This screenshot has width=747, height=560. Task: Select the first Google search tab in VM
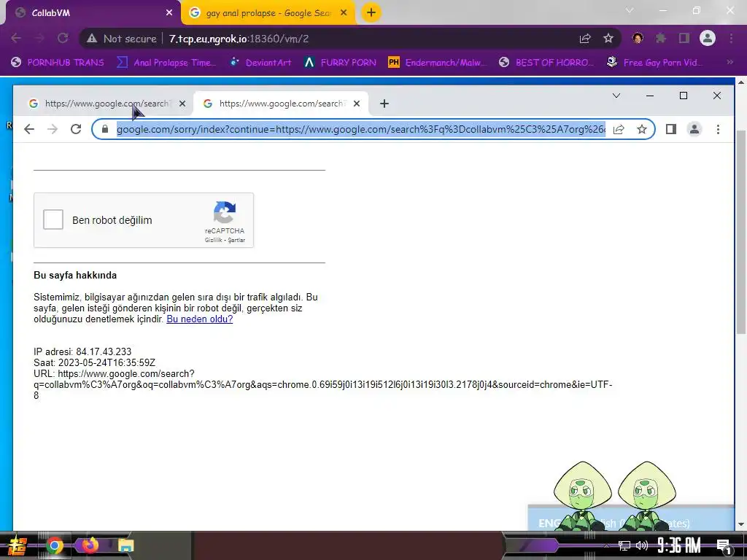(x=106, y=104)
